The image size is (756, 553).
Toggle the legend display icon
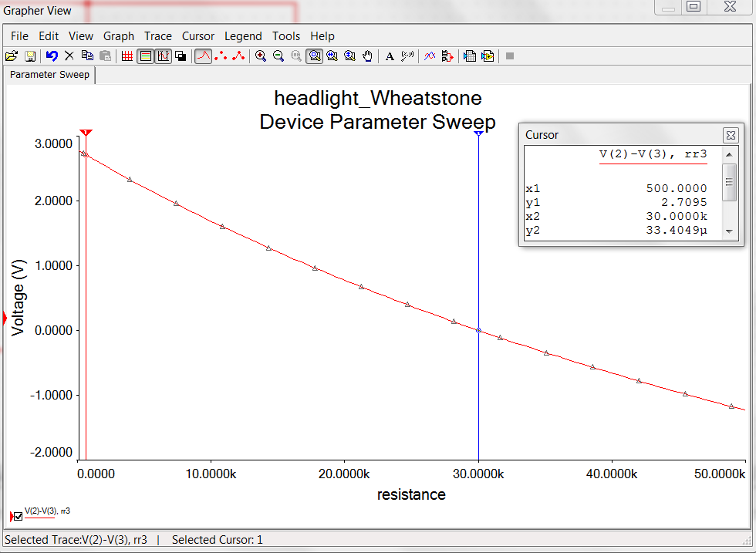click(145, 56)
